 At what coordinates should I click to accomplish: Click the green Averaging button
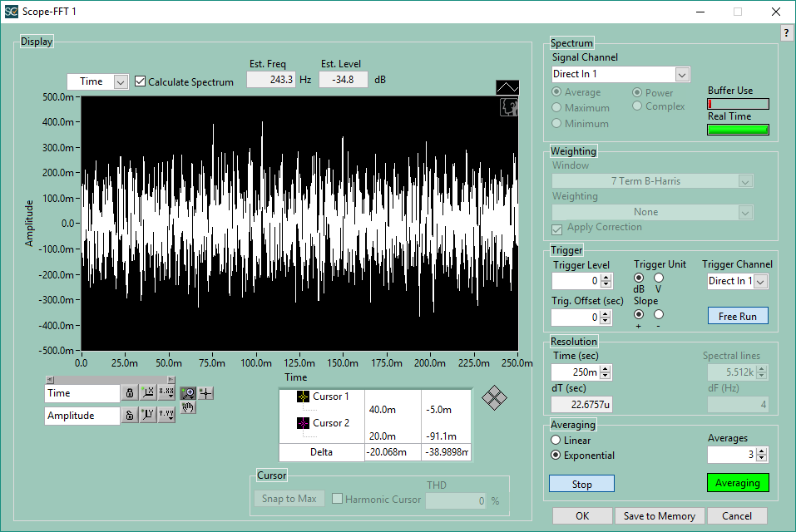[x=738, y=483]
